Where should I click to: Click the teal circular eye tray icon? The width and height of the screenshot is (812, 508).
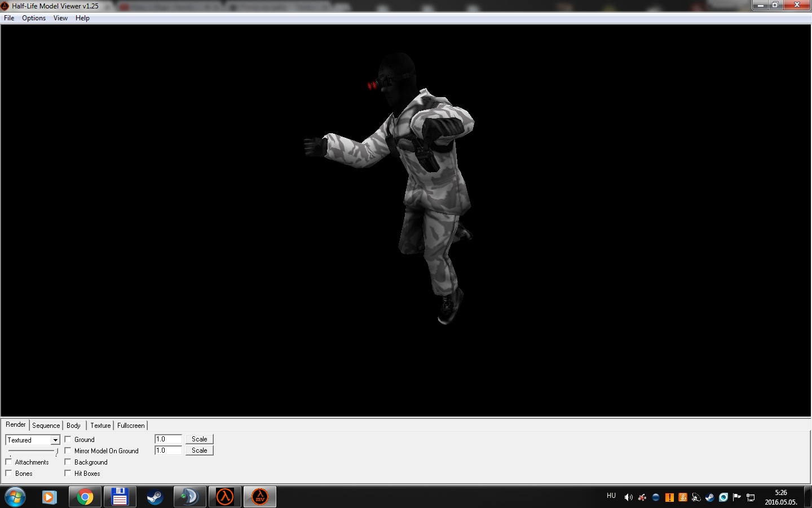click(x=723, y=497)
